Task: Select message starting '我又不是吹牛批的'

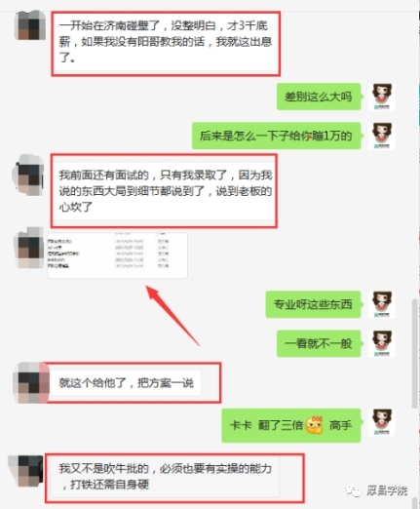Action: point(165,477)
